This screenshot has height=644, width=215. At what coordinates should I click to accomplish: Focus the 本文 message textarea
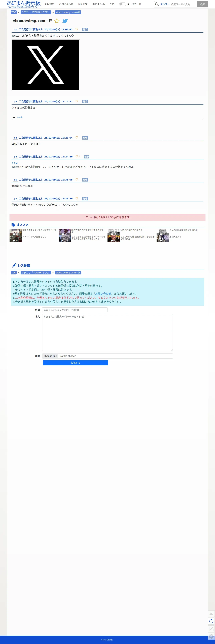point(107,332)
